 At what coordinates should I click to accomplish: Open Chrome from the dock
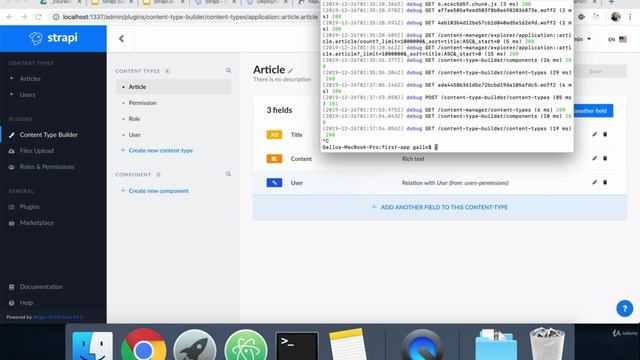coord(144,345)
